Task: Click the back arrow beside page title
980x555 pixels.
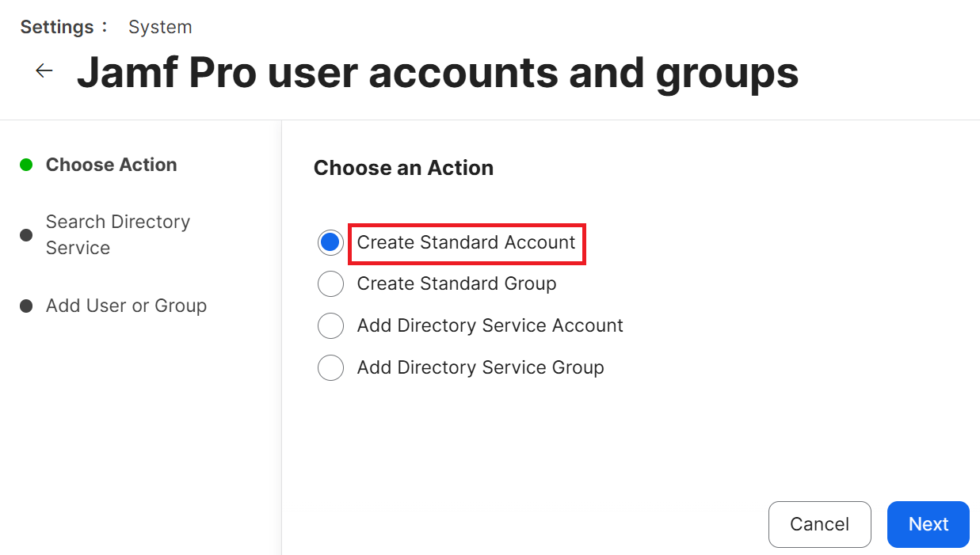Action: point(44,71)
